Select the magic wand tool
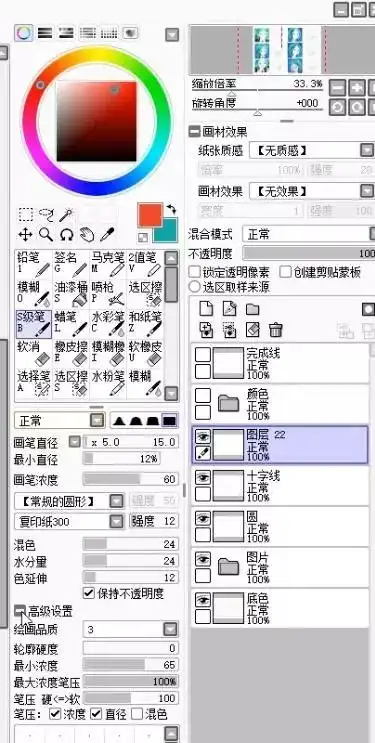375x743 pixels. (66, 215)
